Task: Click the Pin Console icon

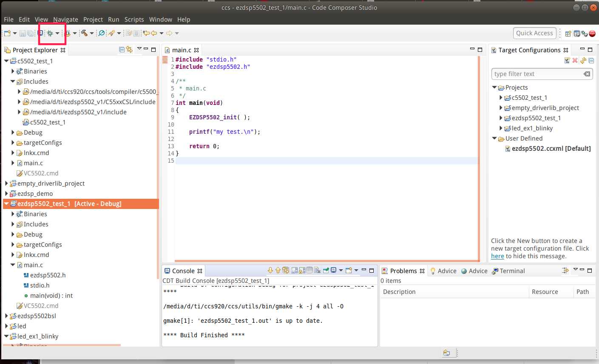Action: pyautogui.click(x=326, y=270)
